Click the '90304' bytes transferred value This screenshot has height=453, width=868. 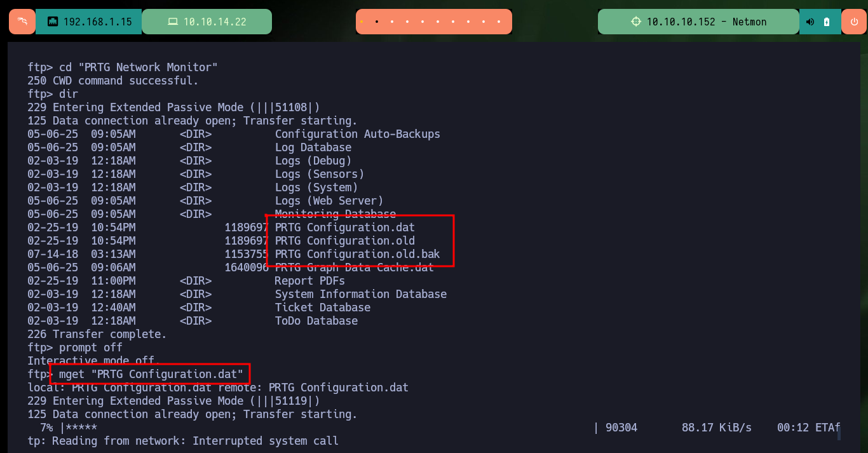[x=621, y=428]
